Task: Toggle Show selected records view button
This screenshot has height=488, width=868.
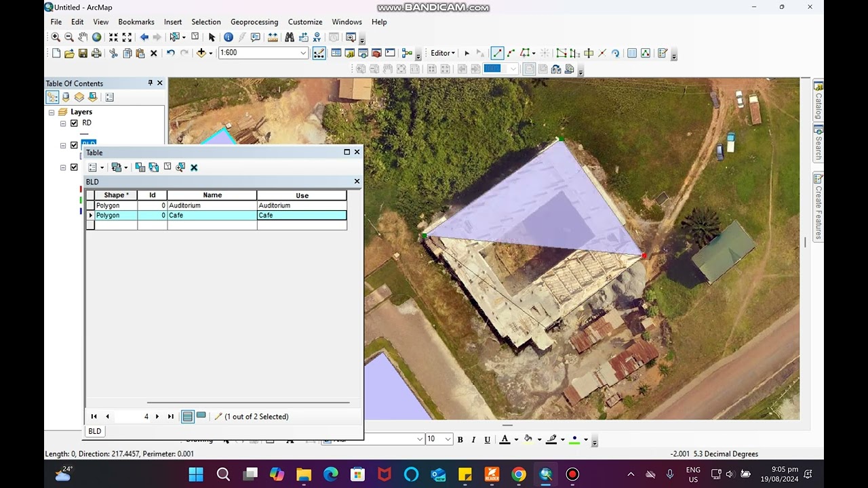Action: point(201,416)
